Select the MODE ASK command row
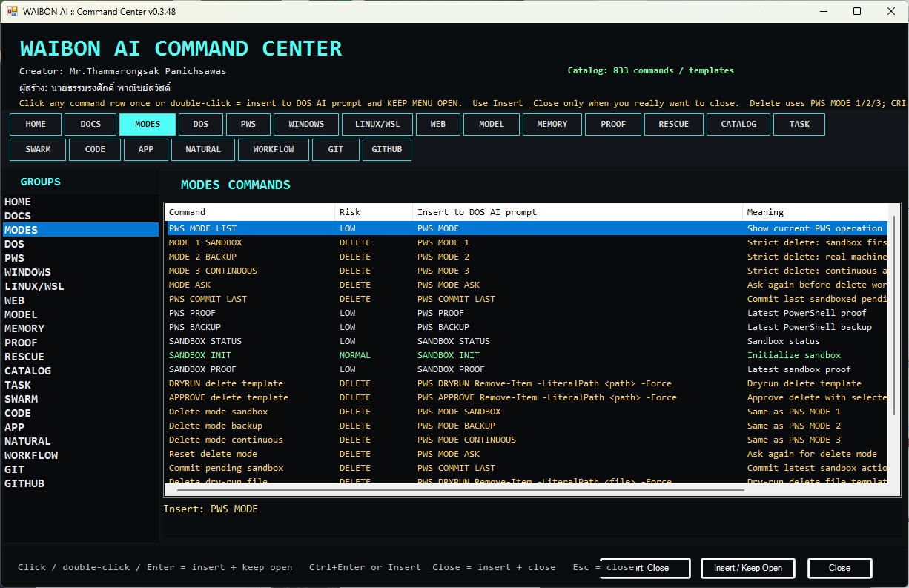Viewport: 909px width, 588px height. tap(526, 285)
